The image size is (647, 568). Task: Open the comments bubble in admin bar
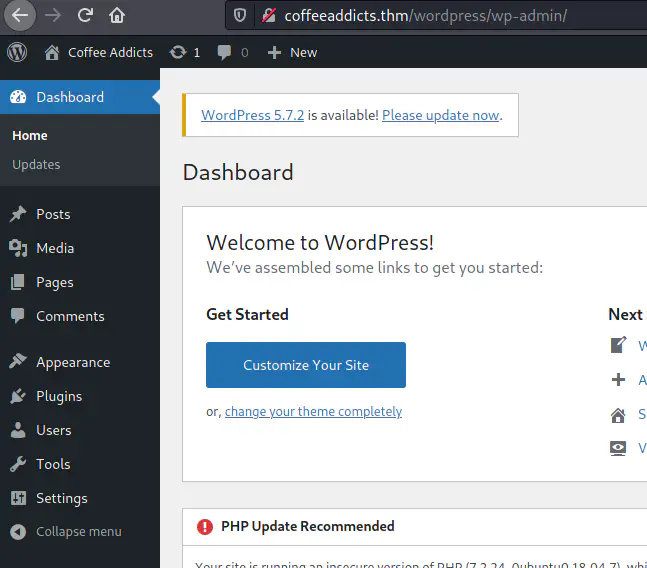(233, 52)
